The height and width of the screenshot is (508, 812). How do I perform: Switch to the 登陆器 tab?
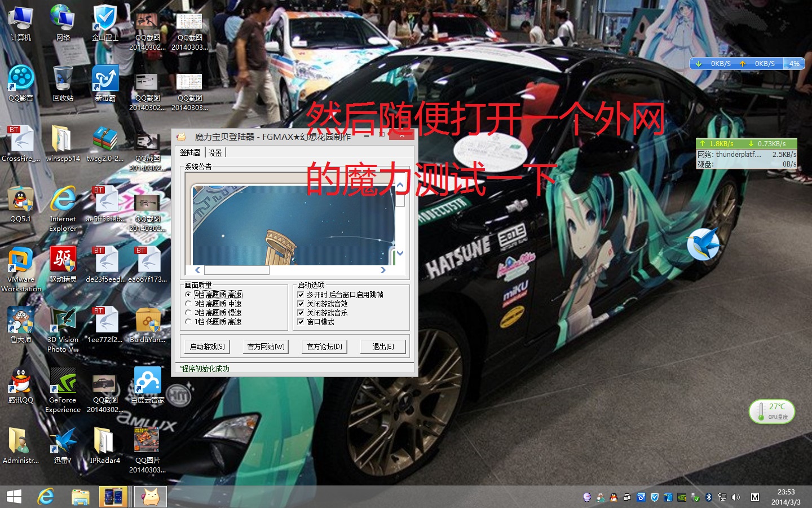pyautogui.click(x=190, y=152)
